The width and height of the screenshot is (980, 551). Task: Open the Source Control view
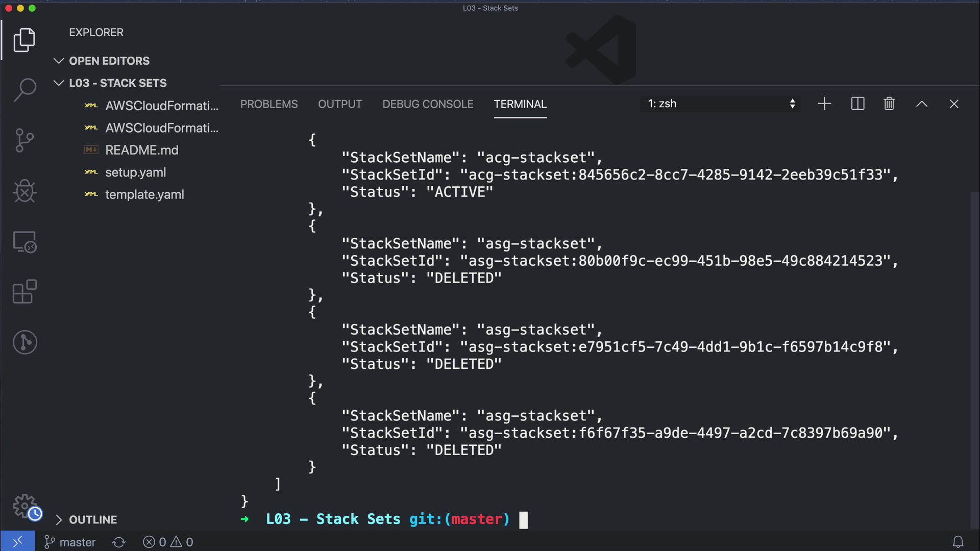[x=24, y=140]
